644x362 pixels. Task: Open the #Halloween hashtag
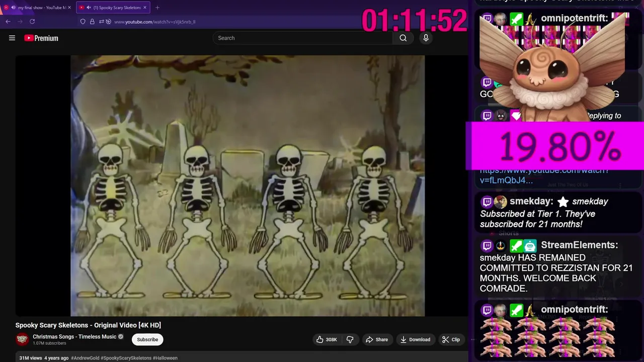(x=165, y=358)
